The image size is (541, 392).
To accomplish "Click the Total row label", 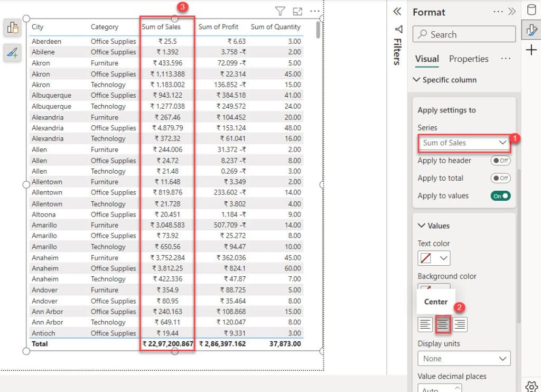I will (x=40, y=344).
